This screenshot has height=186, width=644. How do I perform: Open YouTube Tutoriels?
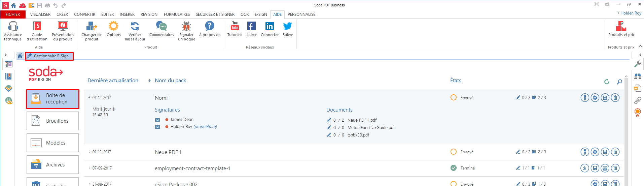tap(235, 29)
